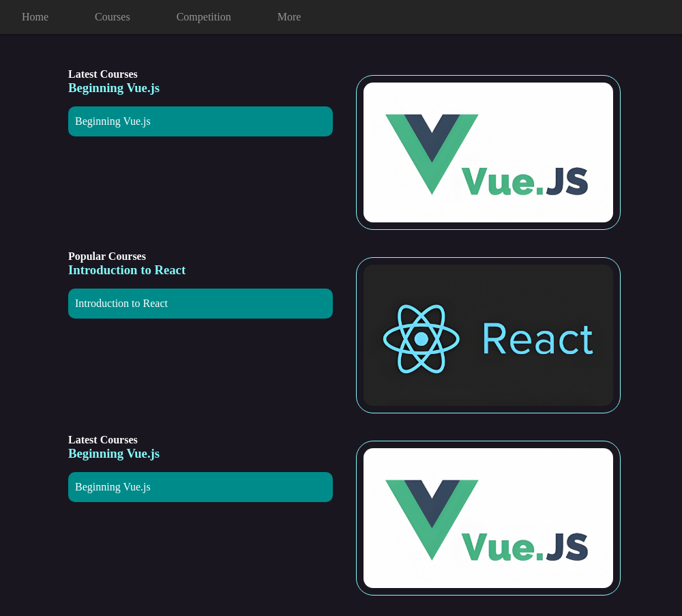682x616 pixels.
Task: Select Competition in the navigation bar
Action: (x=203, y=17)
